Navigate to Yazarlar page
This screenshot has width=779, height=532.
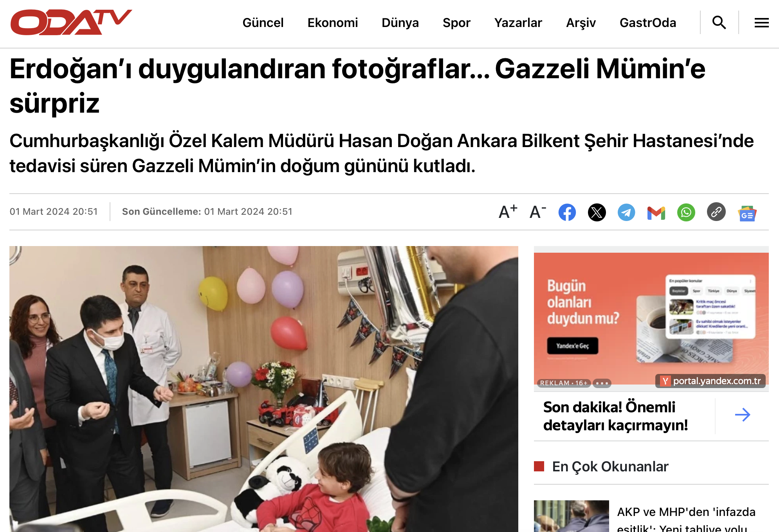coord(518,23)
